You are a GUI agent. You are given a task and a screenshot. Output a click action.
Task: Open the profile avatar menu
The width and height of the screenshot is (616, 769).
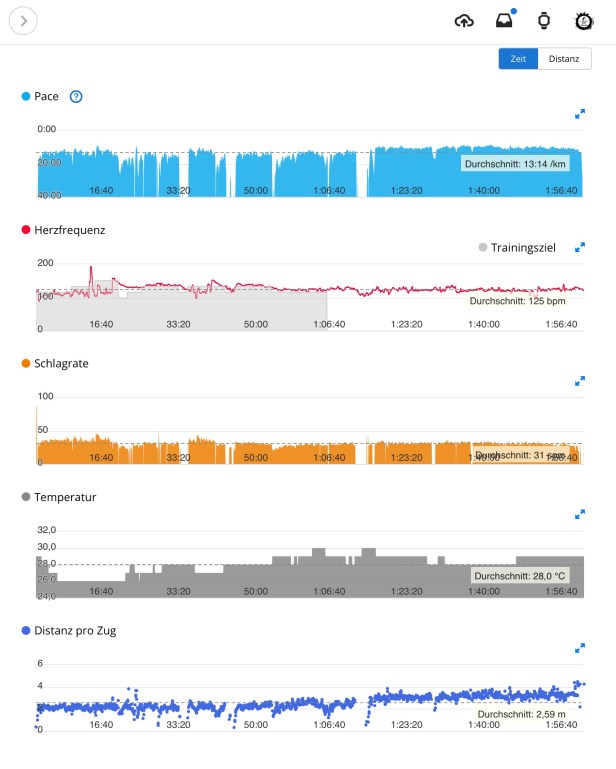point(584,20)
